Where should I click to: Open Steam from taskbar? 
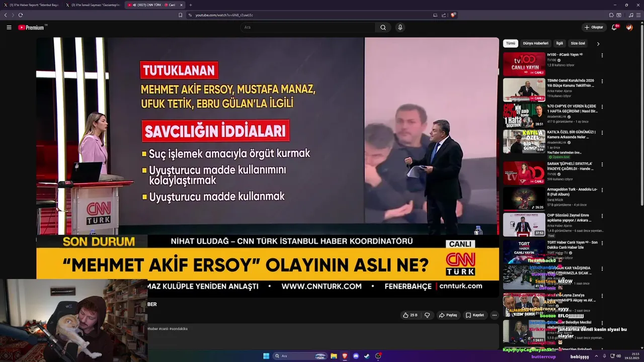(x=367, y=356)
